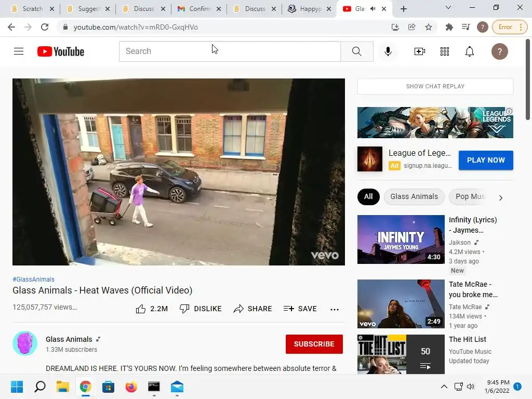
Task: Click the share page icon in address bar
Action: pos(411,27)
